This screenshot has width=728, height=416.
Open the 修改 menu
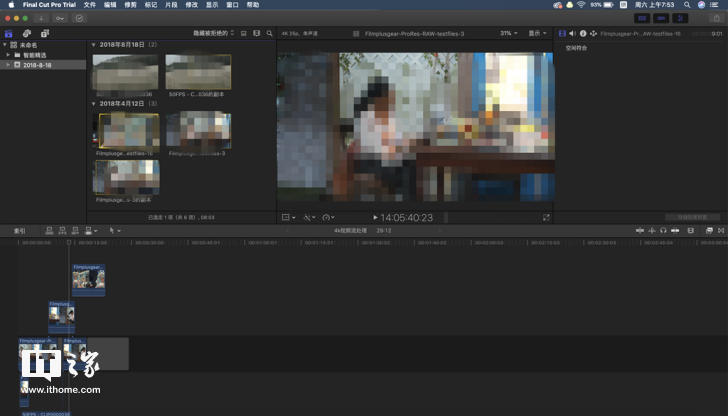point(192,5)
